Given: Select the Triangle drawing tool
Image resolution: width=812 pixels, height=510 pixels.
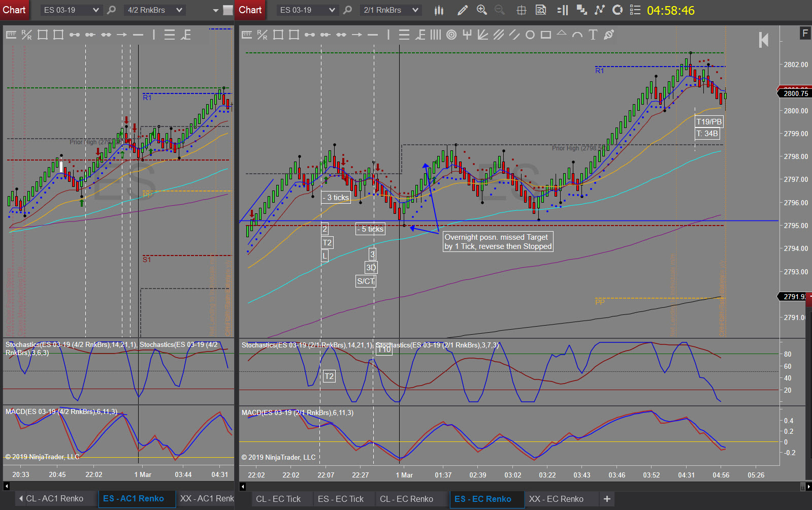Looking at the screenshot, I should [562, 34].
